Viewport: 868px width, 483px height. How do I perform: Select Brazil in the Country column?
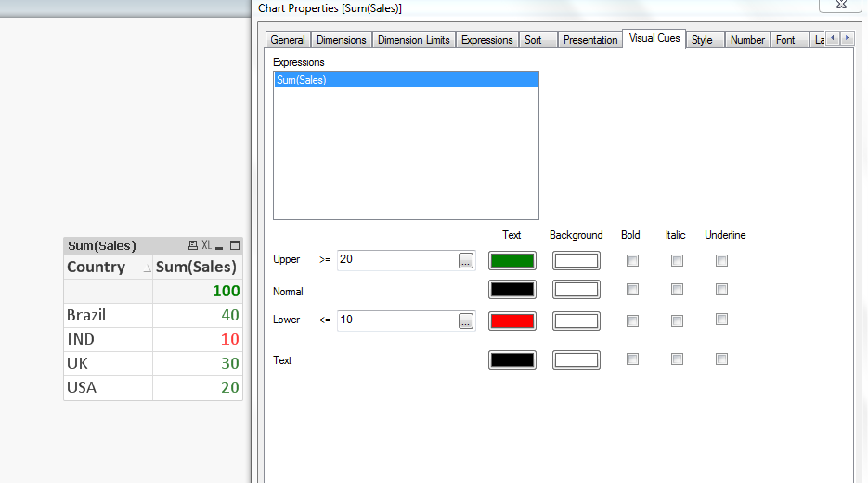108,315
